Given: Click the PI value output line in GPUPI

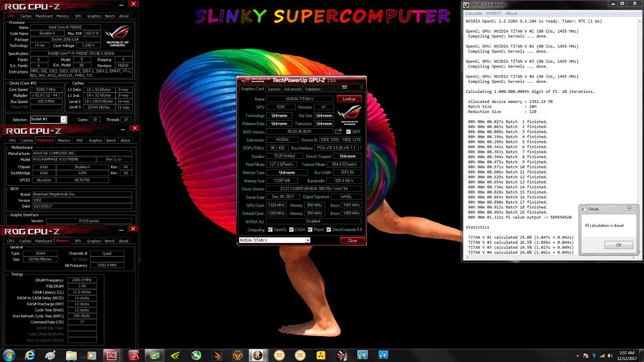Looking at the screenshot, I should click(520, 217).
